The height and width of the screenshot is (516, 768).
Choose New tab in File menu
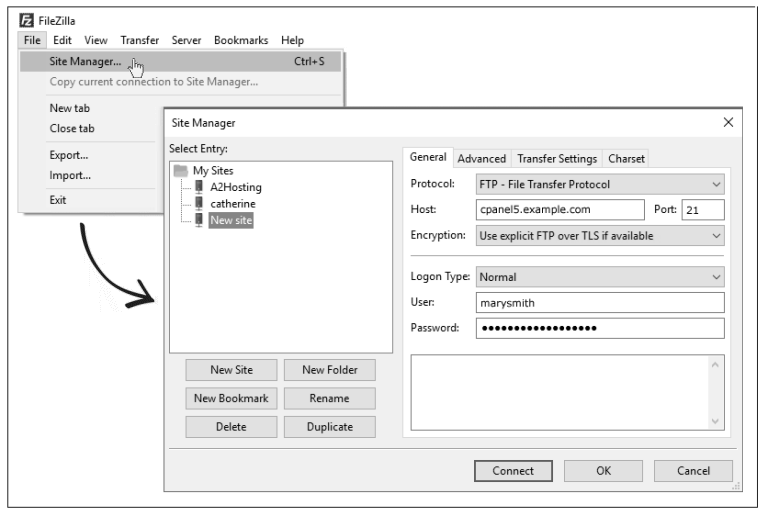tap(70, 108)
